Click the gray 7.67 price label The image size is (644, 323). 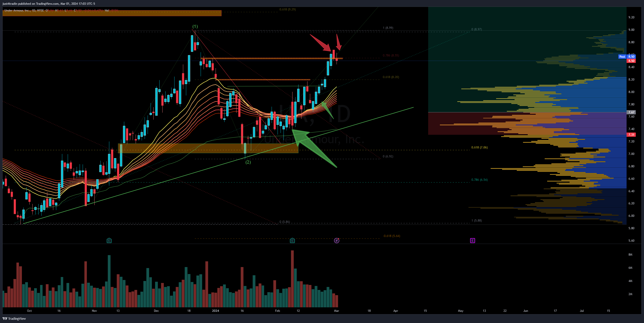pos(631,112)
